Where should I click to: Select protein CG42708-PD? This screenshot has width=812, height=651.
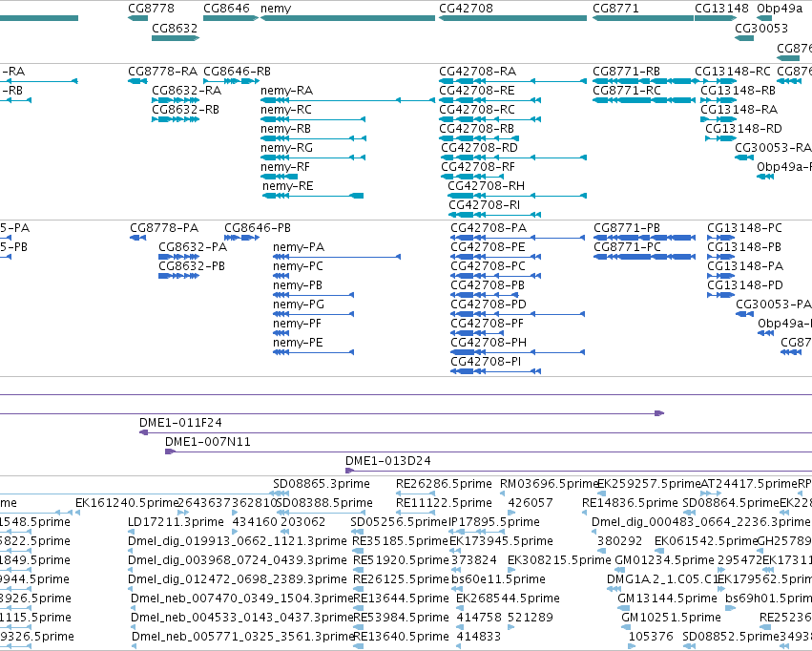[517, 314]
